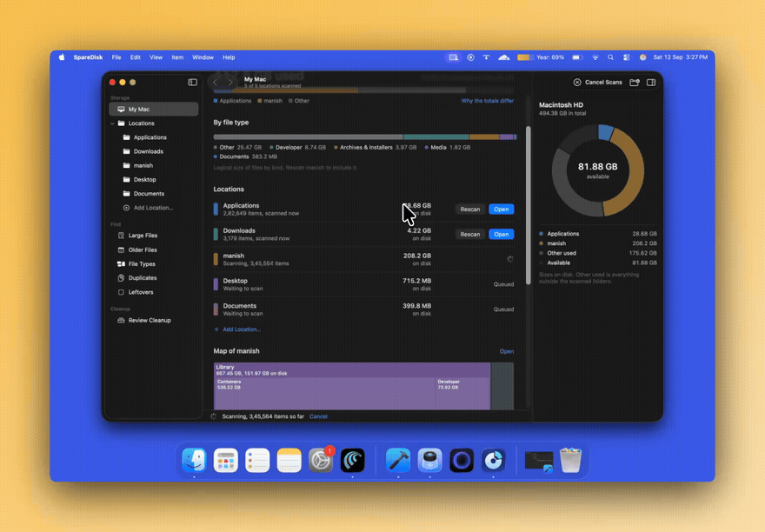Open the Apple menu
This screenshot has height=532, width=765.
click(62, 57)
